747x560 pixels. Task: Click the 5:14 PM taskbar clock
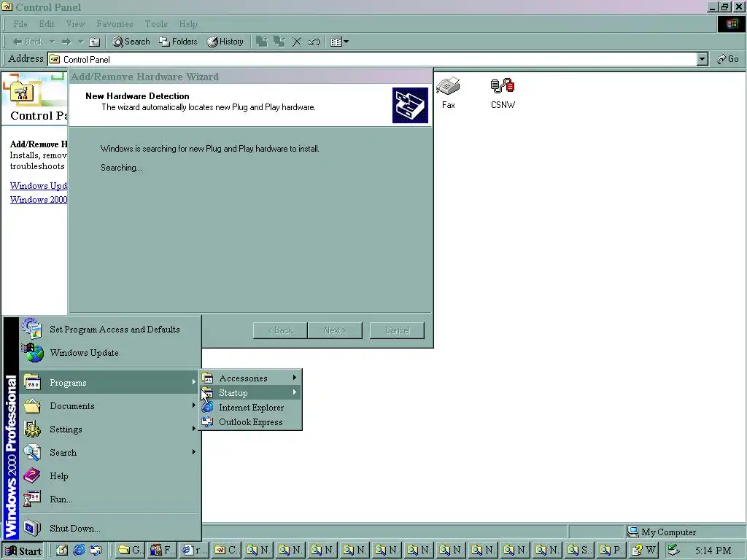pos(713,551)
